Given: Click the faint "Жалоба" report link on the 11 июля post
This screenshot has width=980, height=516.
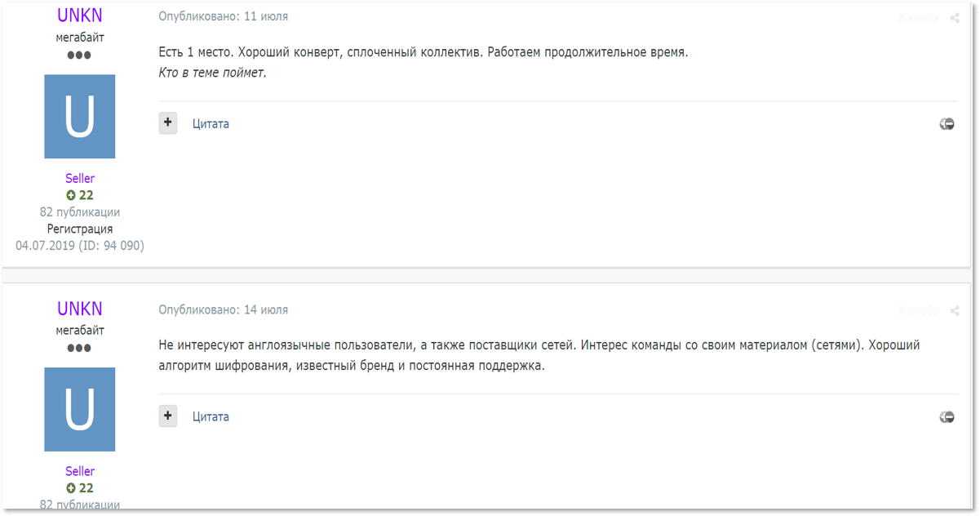Looking at the screenshot, I should pos(919,18).
